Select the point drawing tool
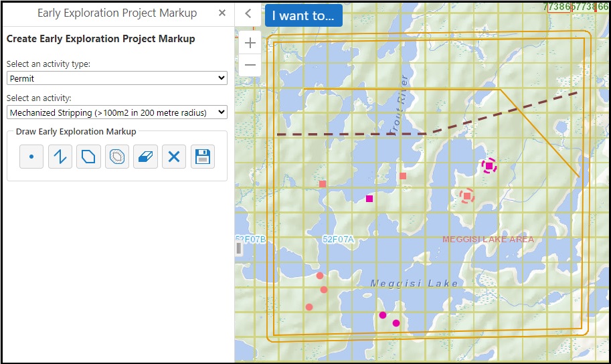Image resolution: width=611 pixels, height=364 pixels. (x=31, y=157)
